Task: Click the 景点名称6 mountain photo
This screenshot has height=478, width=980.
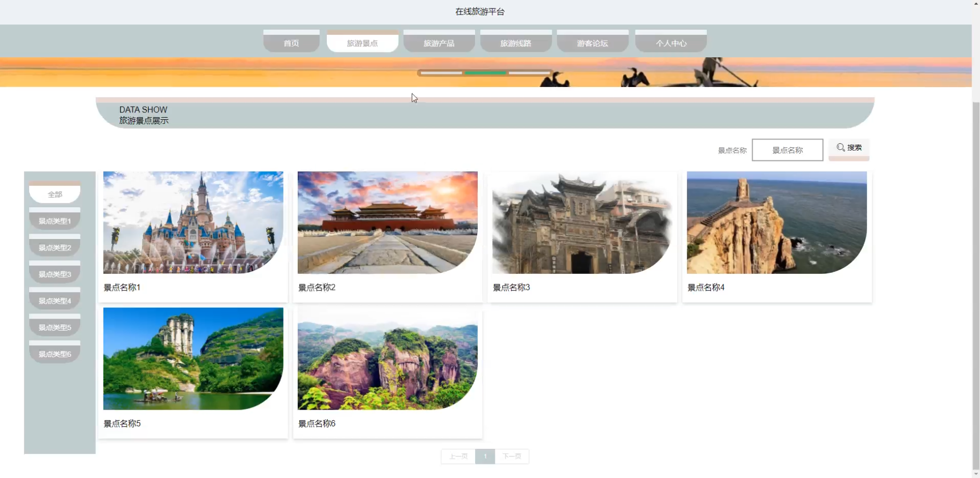Action: 387,358
